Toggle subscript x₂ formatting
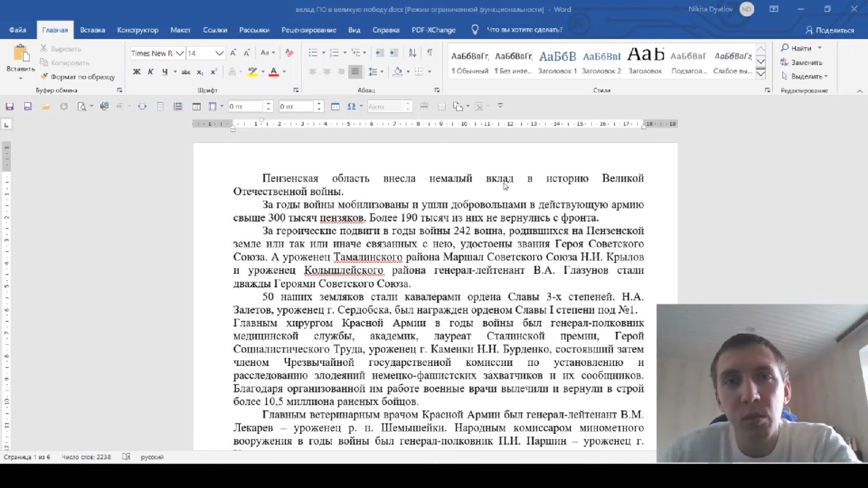This screenshot has height=488, width=868. tap(200, 72)
